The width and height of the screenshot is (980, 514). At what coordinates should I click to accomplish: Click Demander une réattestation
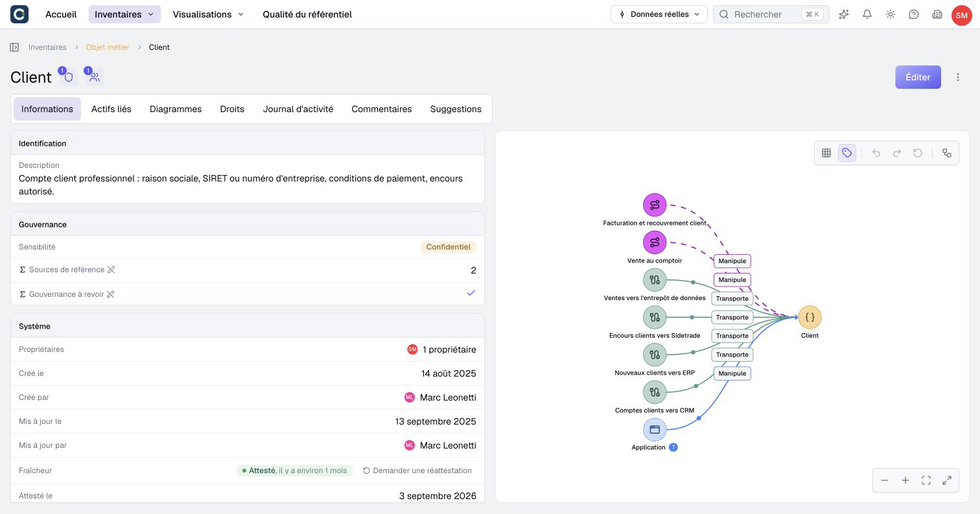tap(417, 471)
